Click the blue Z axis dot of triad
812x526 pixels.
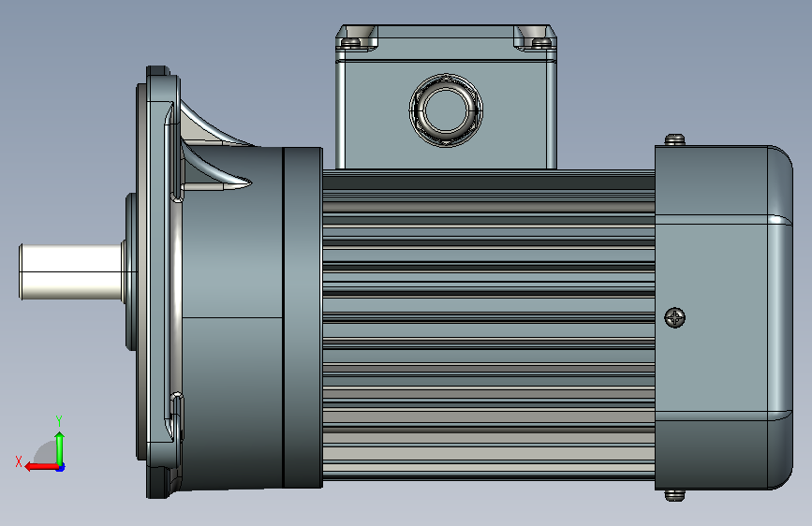point(61,468)
